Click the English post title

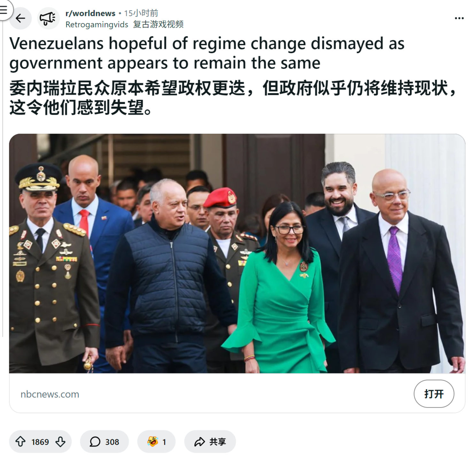click(207, 53)
